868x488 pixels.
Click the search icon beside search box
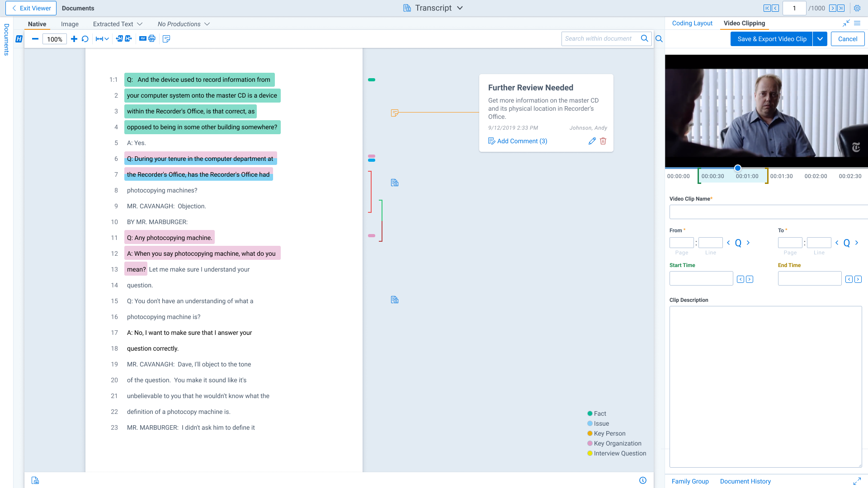coord(659,39)
